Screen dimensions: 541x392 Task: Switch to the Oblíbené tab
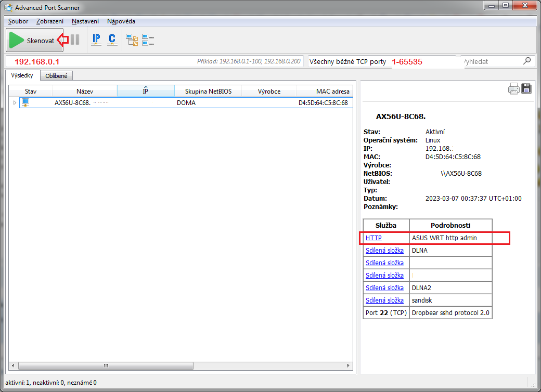point(56,76)
